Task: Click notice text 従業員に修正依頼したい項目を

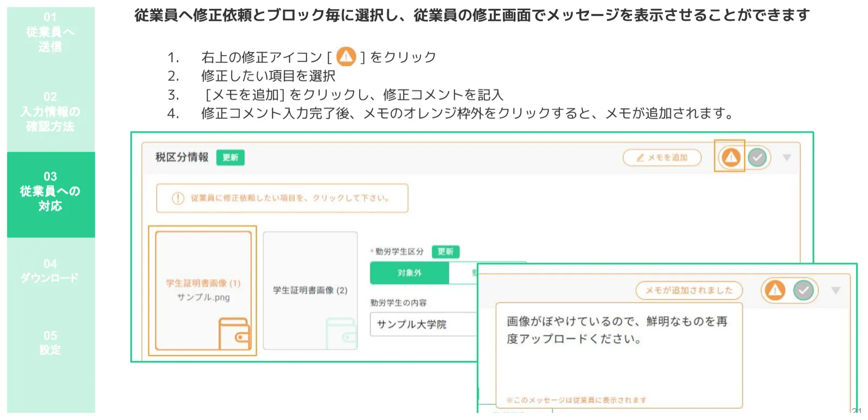Action: point(290,198)
